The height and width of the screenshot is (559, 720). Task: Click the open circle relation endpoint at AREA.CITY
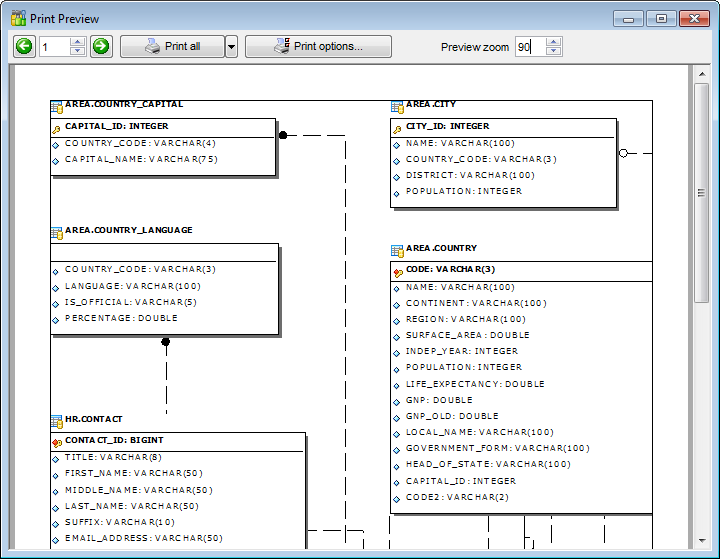pos(623,153)
